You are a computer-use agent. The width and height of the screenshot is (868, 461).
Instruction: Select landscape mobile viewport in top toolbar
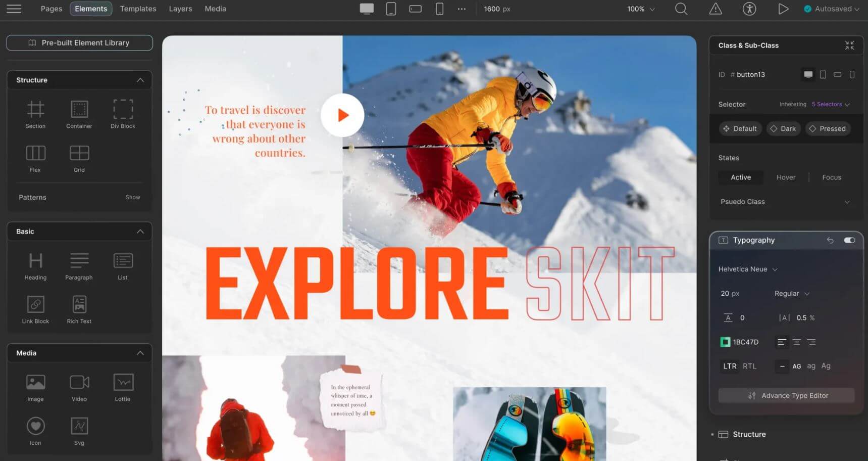pos(415,9)
